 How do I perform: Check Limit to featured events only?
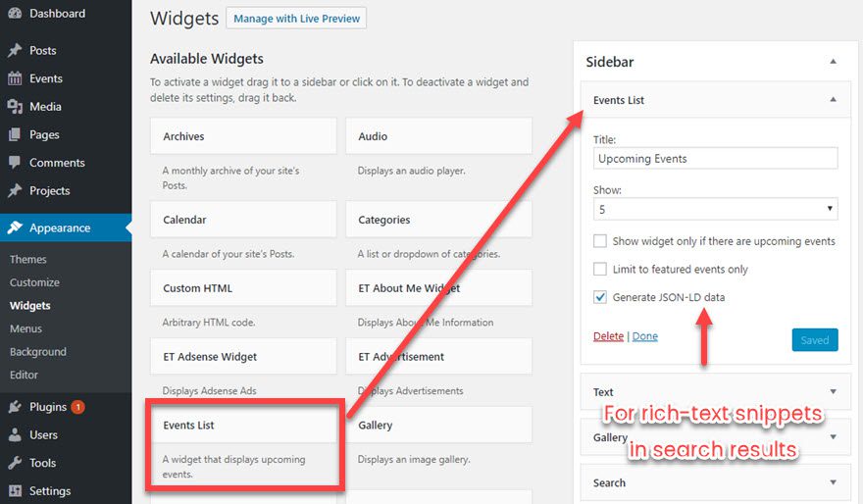[x=600, y=270]
